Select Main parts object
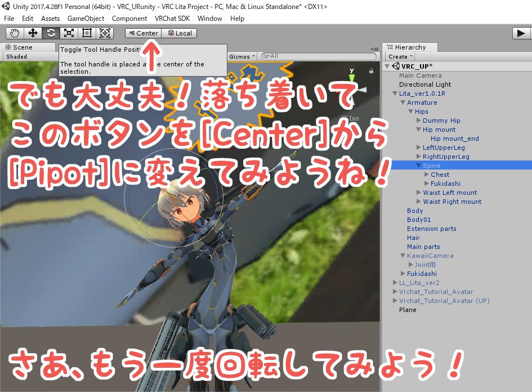 click(423, 247)
